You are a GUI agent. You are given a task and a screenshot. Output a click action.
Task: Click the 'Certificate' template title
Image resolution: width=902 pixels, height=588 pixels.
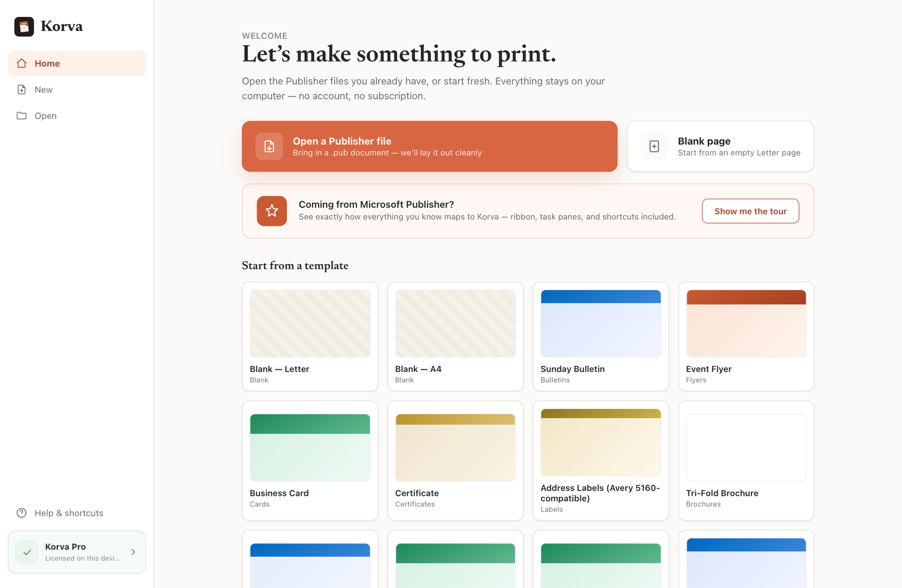point(417,493)
